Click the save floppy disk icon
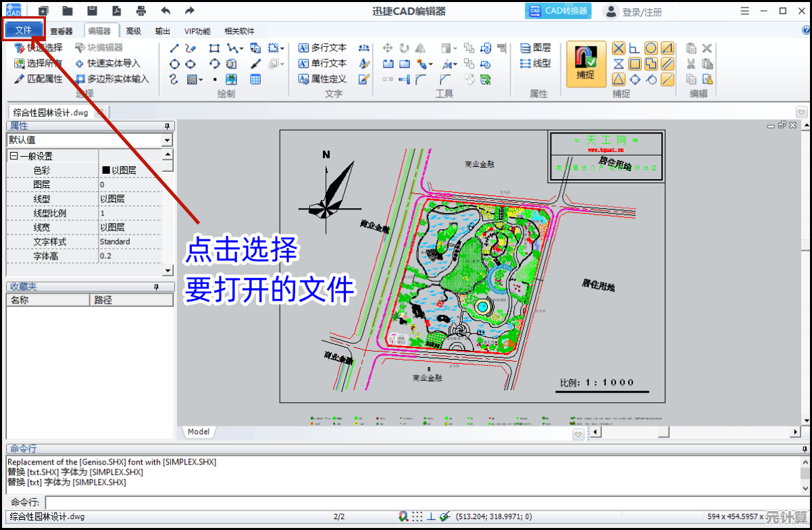 (x=92, y=11)
